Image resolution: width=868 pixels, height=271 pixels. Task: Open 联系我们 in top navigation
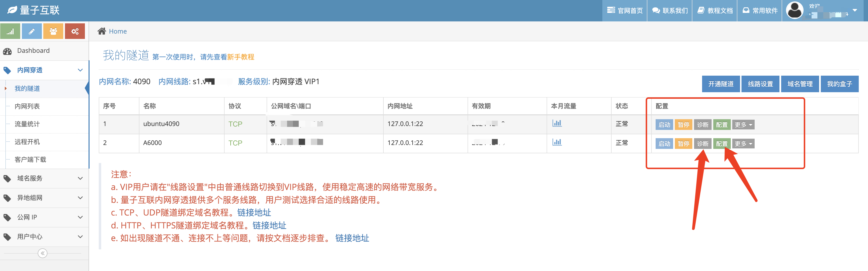coord(670,10)
